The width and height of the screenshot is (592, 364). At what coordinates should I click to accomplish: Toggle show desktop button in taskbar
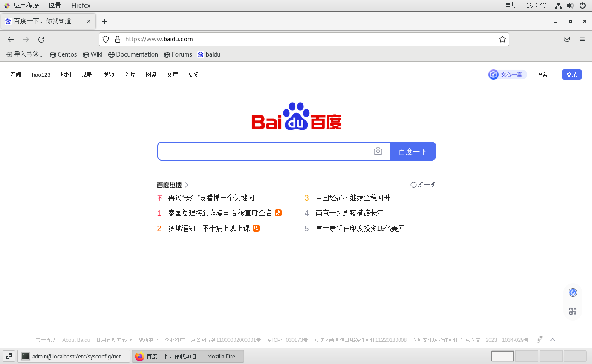[9, 356]
